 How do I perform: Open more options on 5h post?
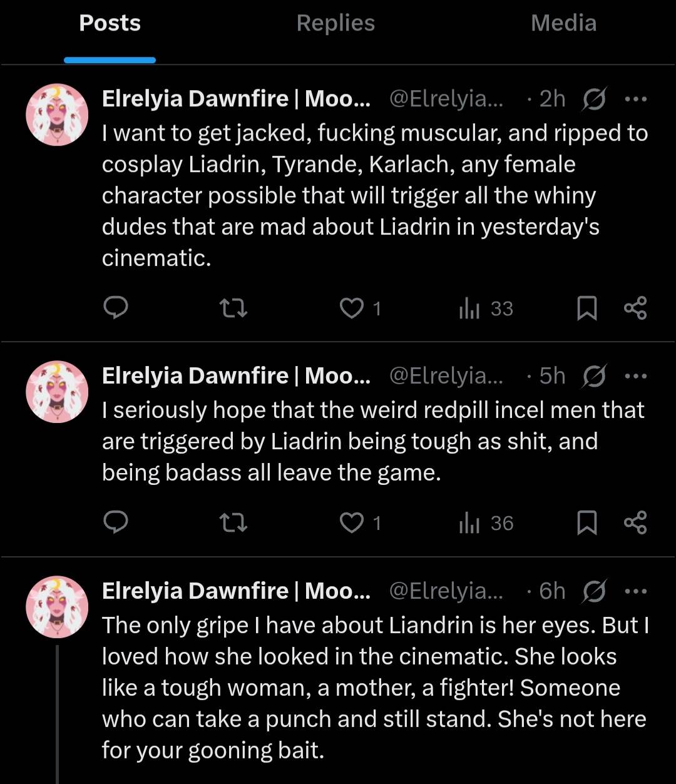[x=636, y=376]
